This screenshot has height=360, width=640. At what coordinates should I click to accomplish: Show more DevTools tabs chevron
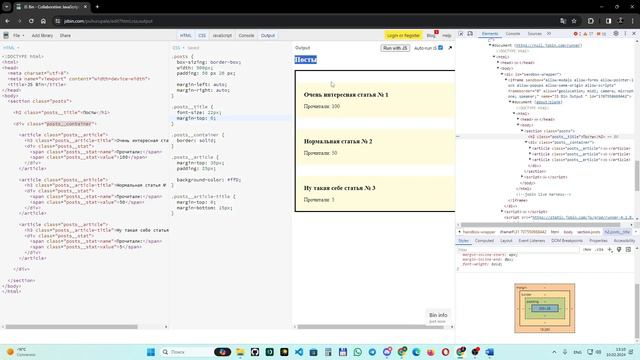pyautogui.click(x=549, y=34)
